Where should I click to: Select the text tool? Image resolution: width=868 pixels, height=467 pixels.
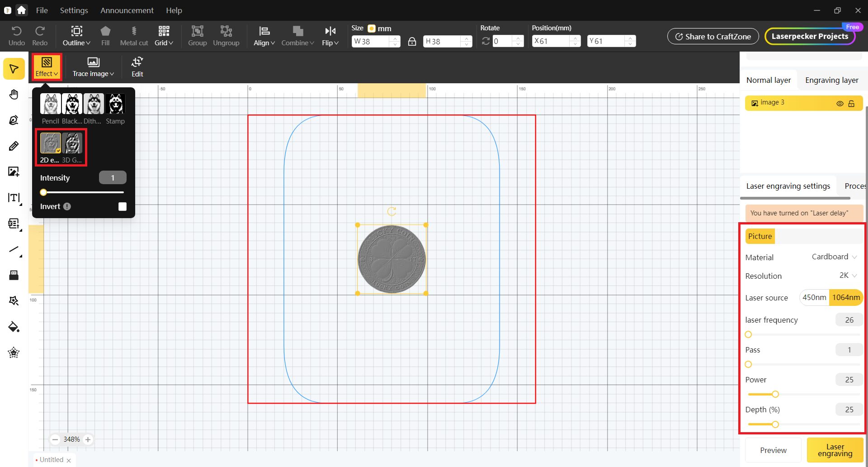14,198
